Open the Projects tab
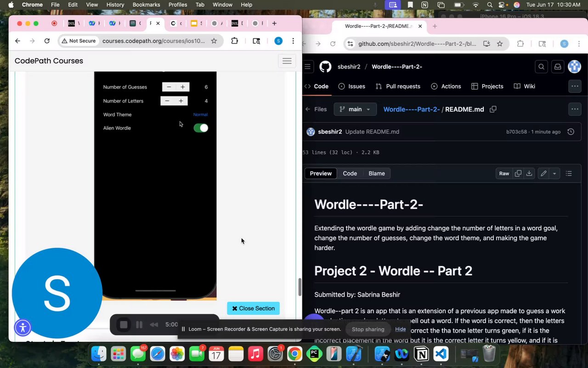The height and width of the screenshot is (368, 588). tap(487, 86)
